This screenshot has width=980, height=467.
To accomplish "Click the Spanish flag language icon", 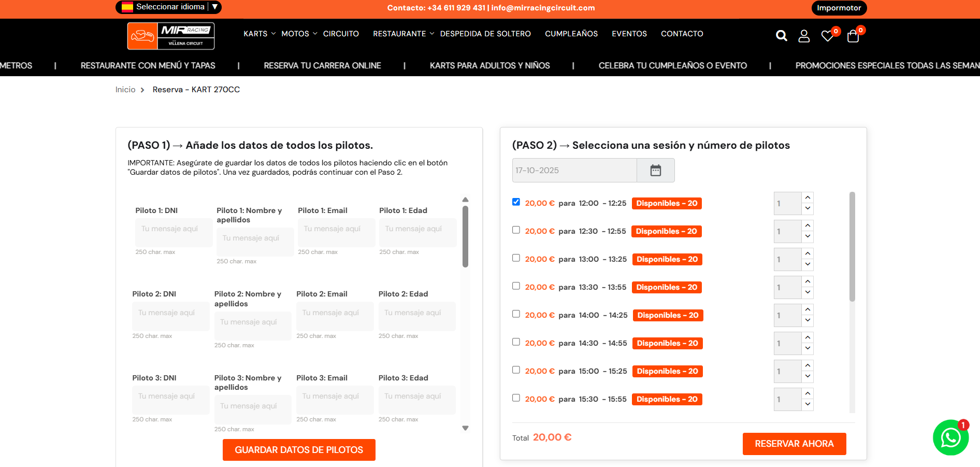I will point(127,7).
